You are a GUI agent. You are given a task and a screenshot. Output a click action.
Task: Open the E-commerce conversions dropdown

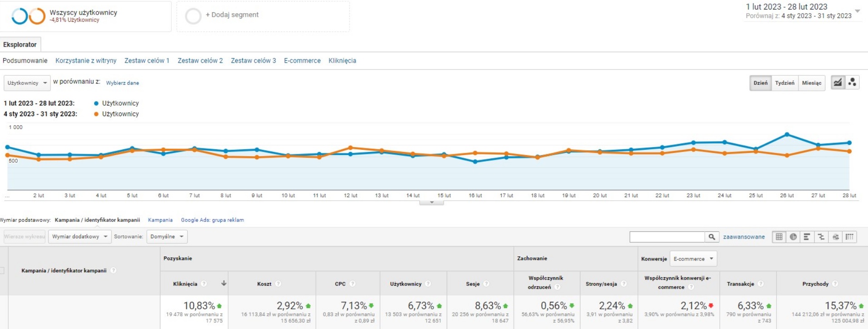(693, 259)
